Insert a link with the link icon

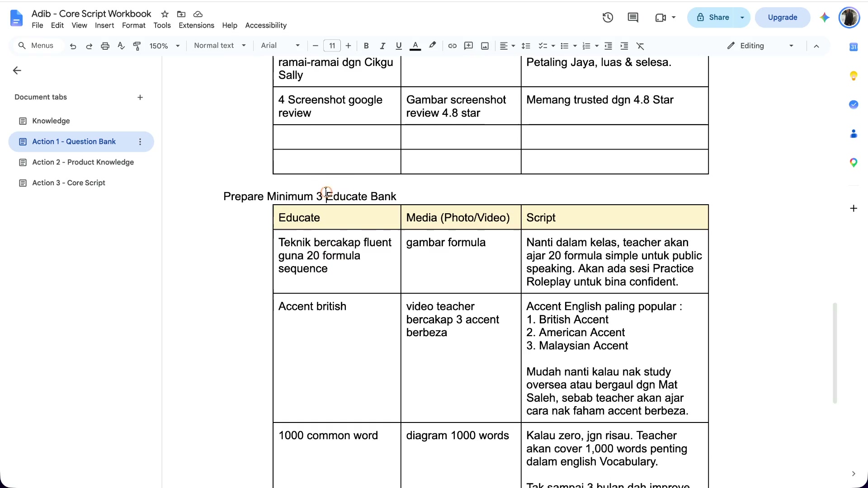[x=452, y=46]
